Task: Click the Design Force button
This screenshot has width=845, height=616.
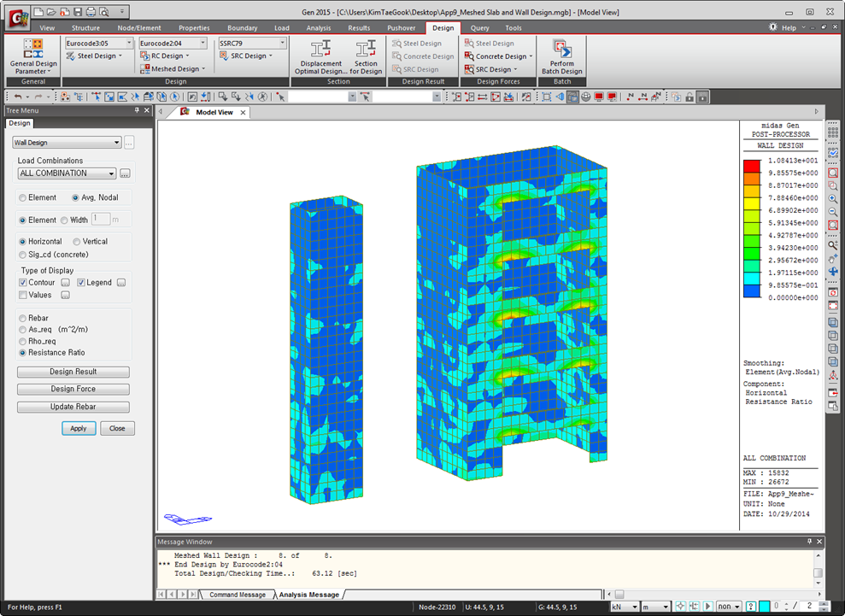Action: pos(73,389)
